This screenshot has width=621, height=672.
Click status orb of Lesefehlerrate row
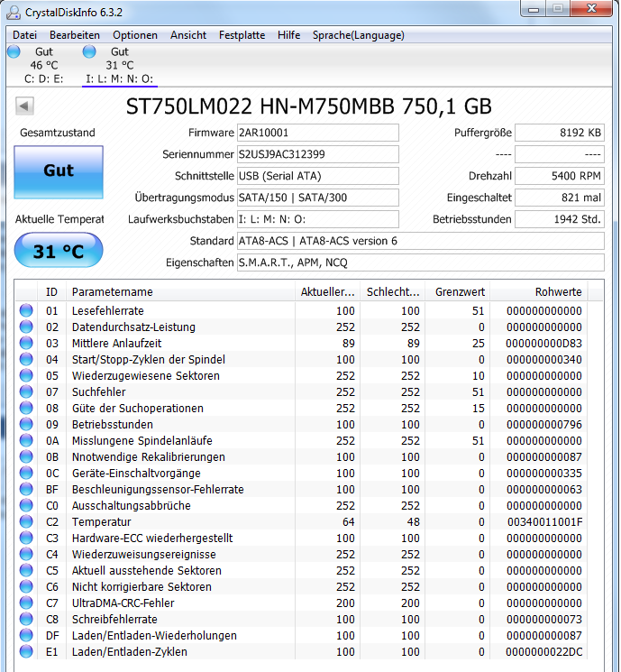click(x=26, y=310)
